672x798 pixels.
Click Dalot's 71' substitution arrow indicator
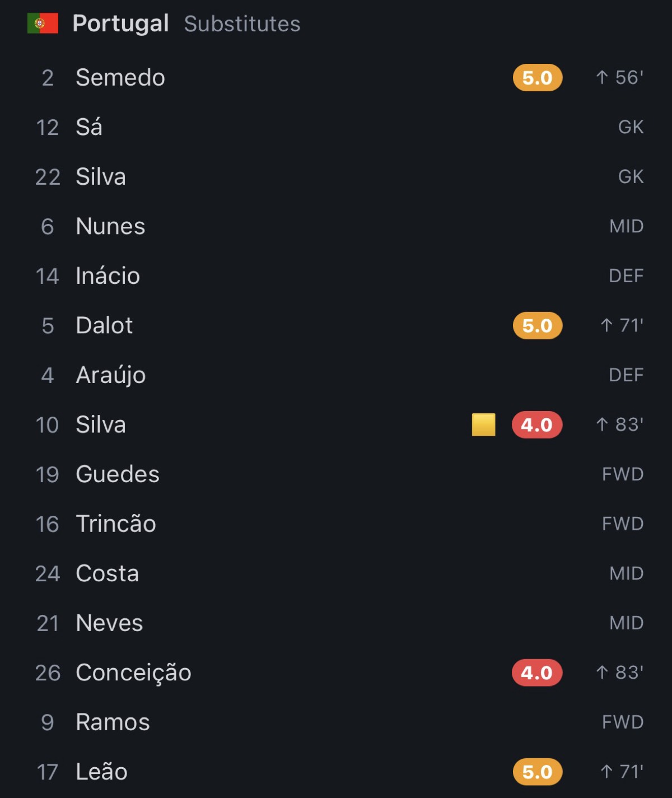click(x=622, y=325)
